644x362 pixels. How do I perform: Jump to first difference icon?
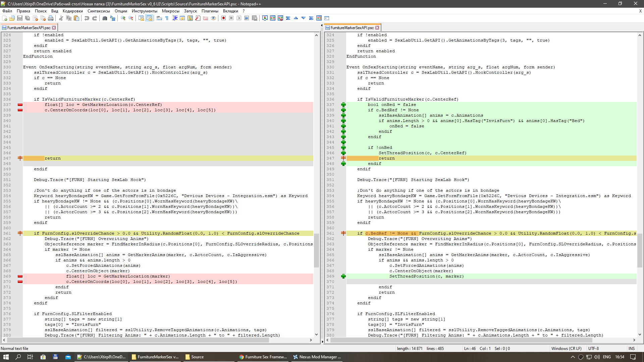click(288, 18)
